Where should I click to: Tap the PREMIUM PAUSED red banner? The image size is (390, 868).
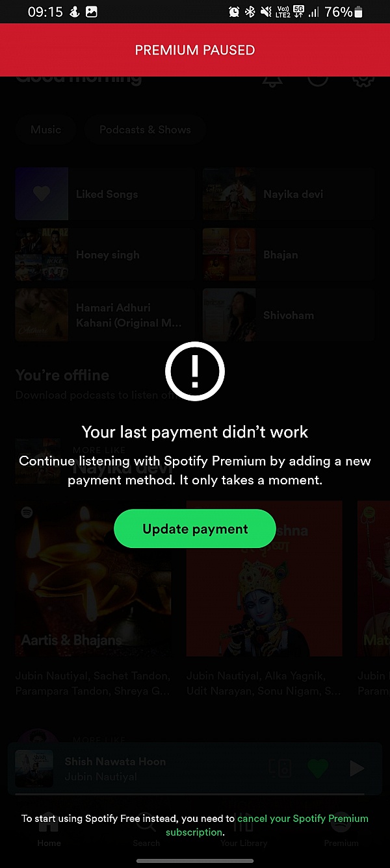[195, 50]
